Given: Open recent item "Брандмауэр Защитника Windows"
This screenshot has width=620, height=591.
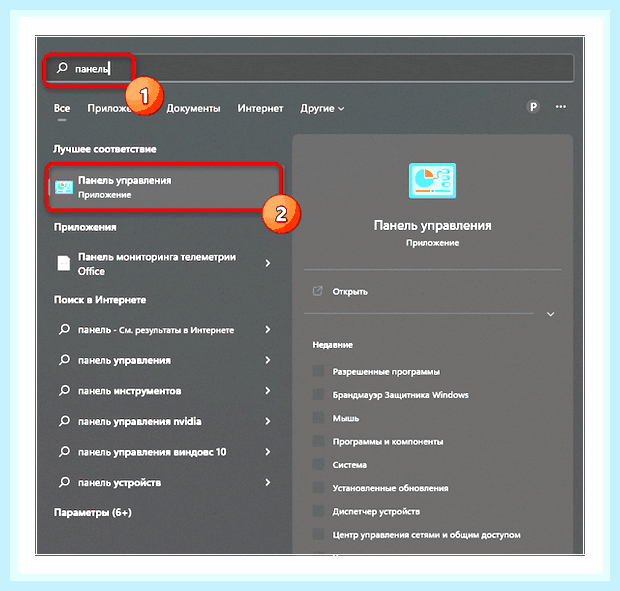Looking at the screenshot, I should click(x=400, y=395).
